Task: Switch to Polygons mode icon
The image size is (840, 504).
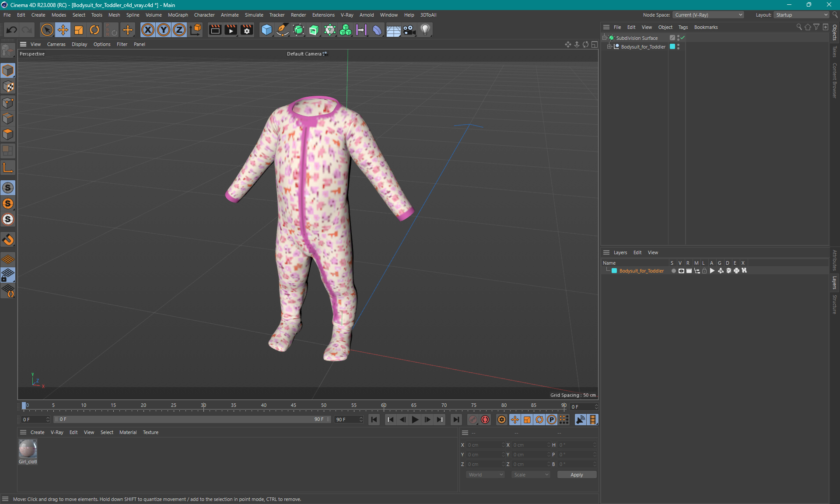Action: (x=8, y=134)
